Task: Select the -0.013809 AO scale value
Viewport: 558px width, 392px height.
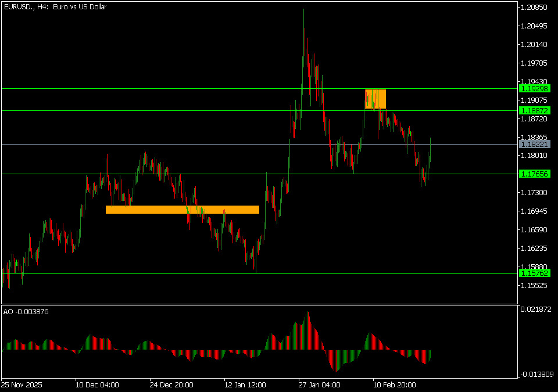Action: click(x=535, y=375)
